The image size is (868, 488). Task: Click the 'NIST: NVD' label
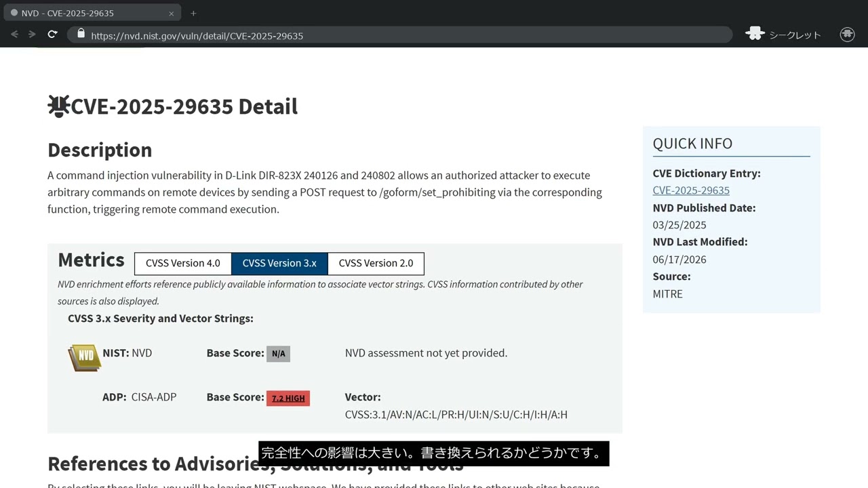click(127, 353)
